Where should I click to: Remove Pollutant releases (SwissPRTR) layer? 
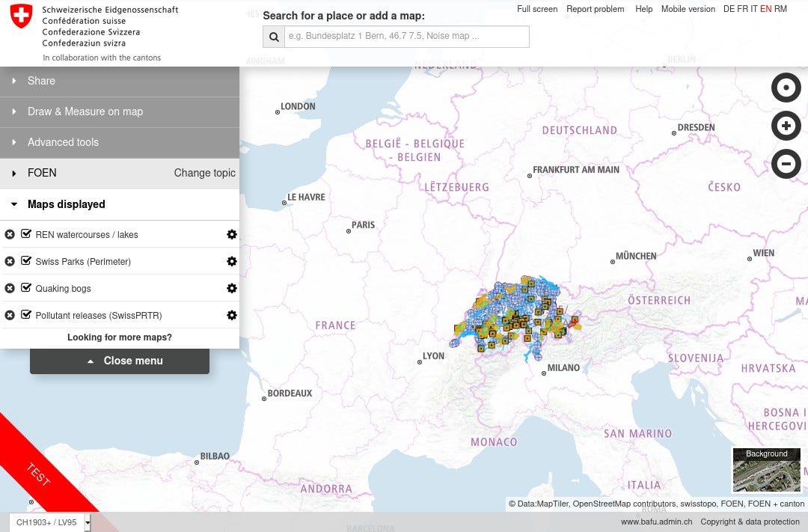9,315
